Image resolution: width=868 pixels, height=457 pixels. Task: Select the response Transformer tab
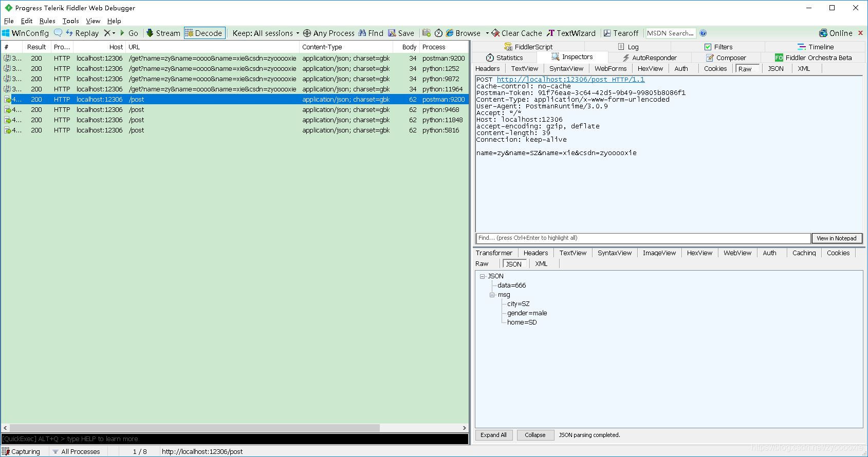(x=494, y=253)
